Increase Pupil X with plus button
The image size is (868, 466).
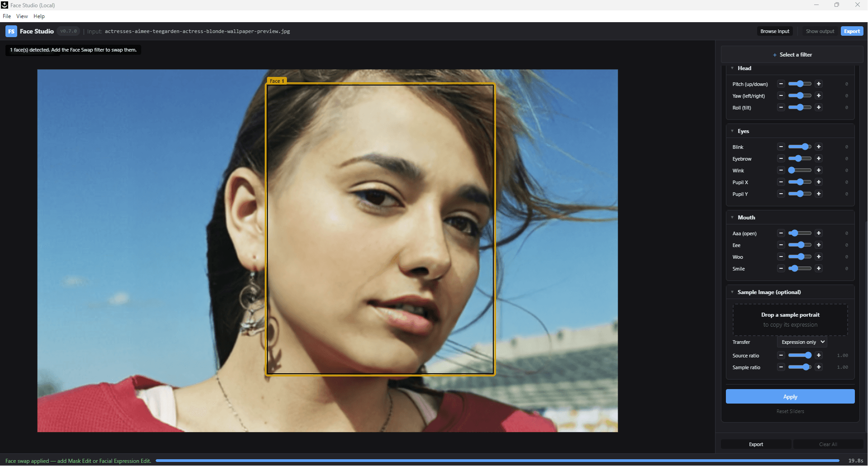click(x=819, y=182)
